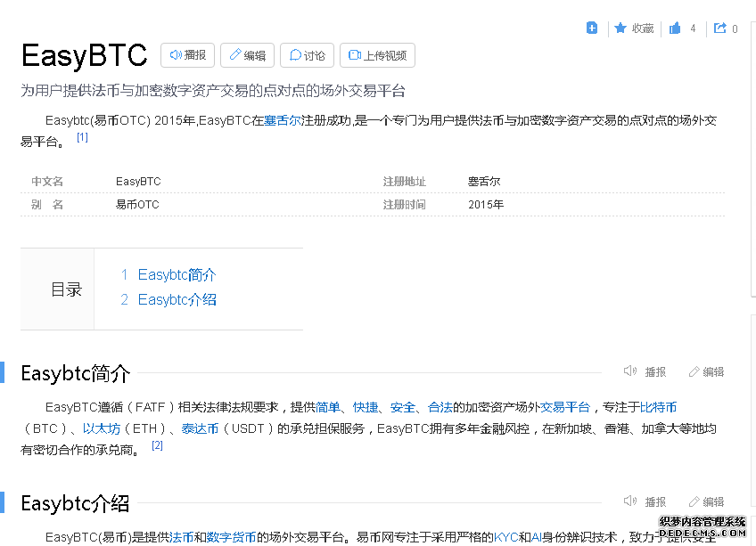The height and width of the screenshot is (546, 756).
Task: Click the 易币OTC alias value
Action: (x=137, y=205)
